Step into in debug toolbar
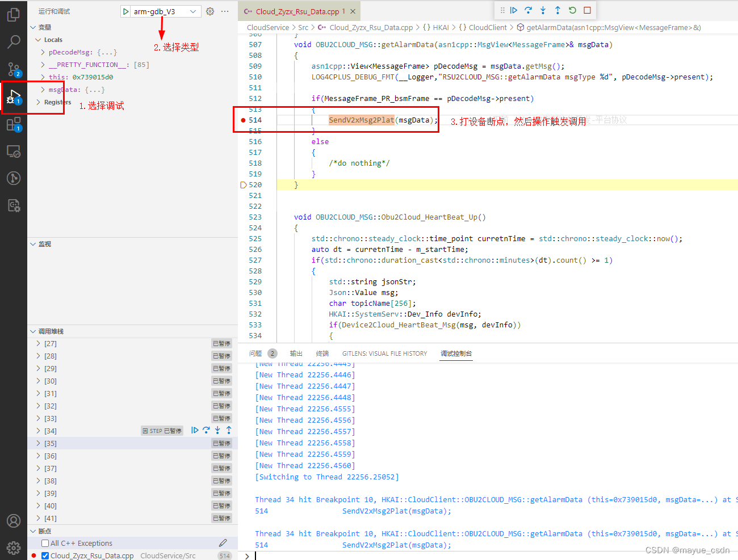Screen dimensions: 738x560 pos(543,10)
